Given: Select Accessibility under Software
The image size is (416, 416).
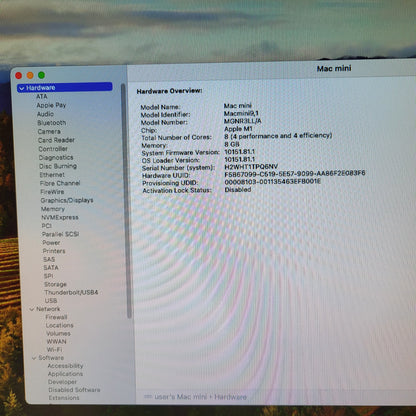Looking at the screenshot, I should coord(65,366).
